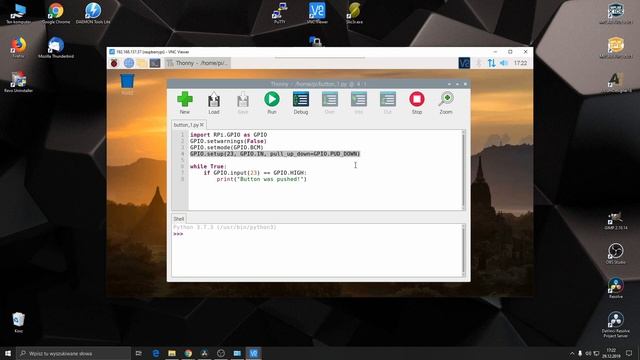Click the 'while True:' line
This screenshot has width=640, height=360.
[208, 167]
